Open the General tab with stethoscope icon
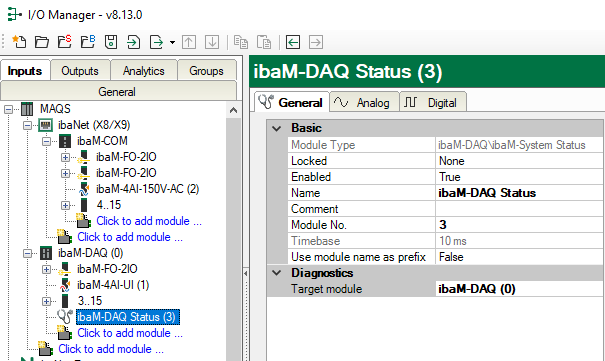This screenshot has height=361, width=605. point(292,102)
